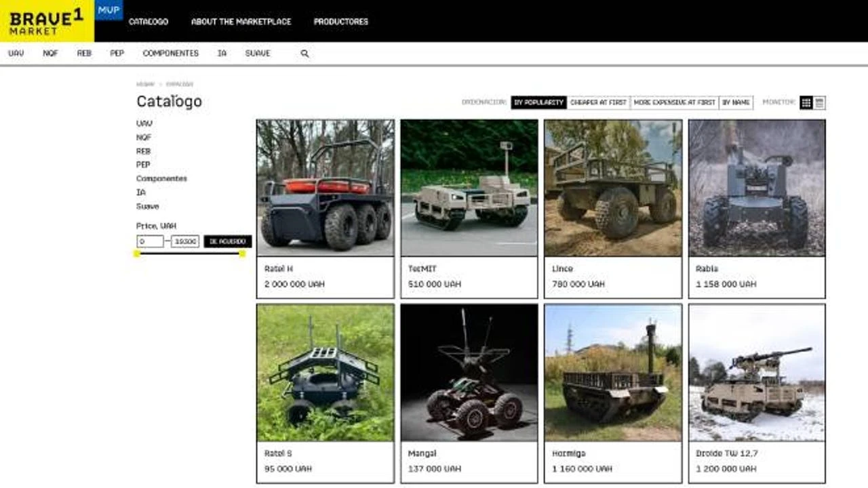Click the Brave1 Market logo
The image size is (868, 488).
click(47, 21)
